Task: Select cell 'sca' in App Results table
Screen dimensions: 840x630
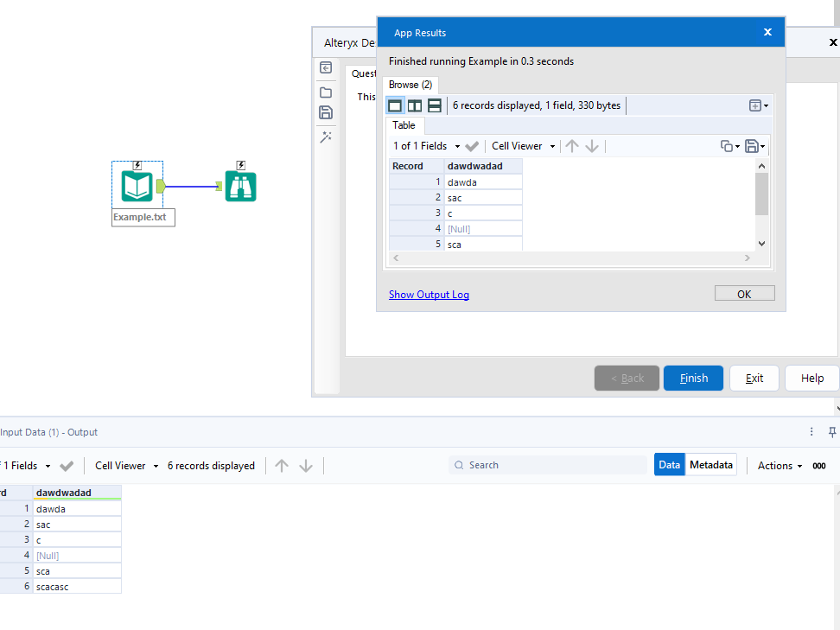Action: [483, 245]
